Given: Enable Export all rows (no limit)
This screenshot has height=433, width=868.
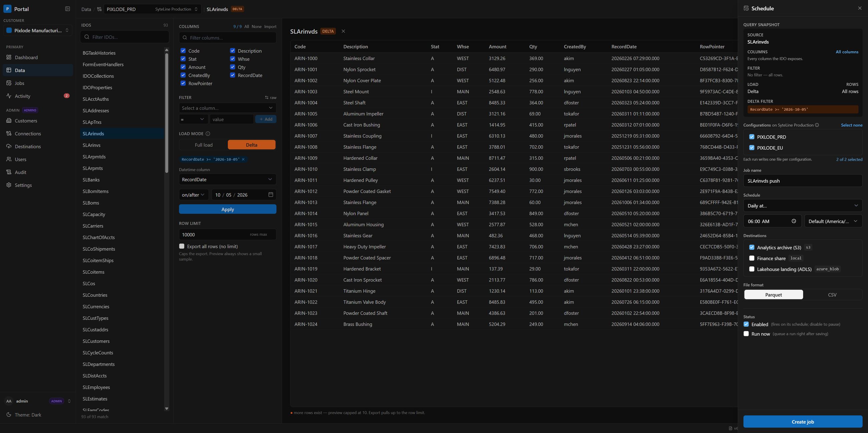Looking at the screenshot, I should 182,246.
